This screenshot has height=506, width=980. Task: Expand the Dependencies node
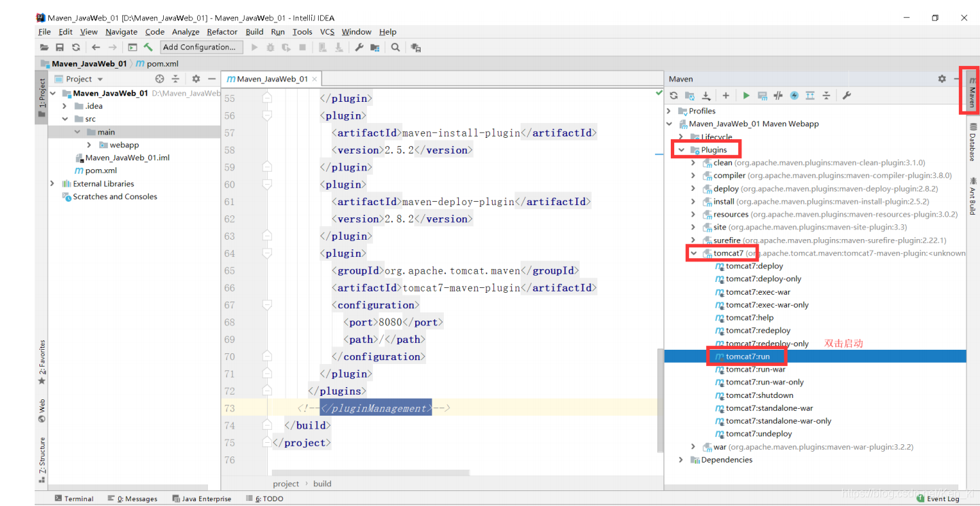click(681, 460)
